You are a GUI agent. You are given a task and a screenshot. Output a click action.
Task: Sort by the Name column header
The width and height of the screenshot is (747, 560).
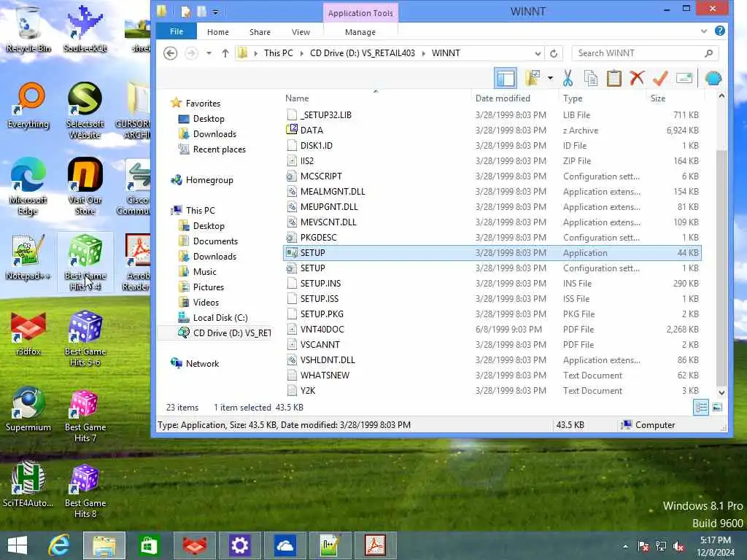[x=297, y=98]
